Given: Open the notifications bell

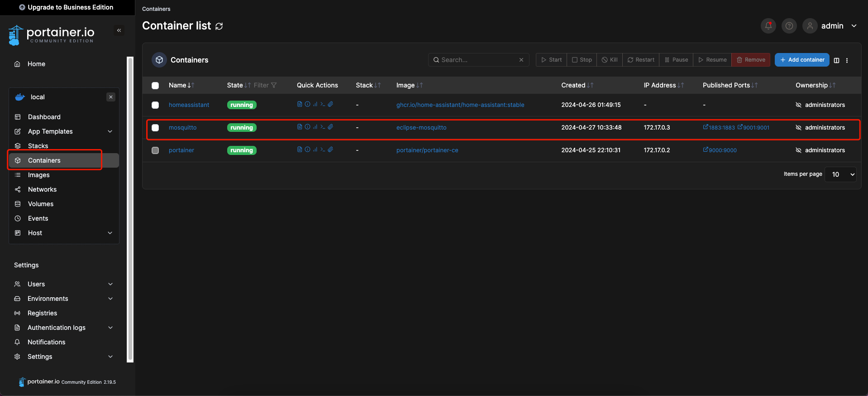Looking at the screenshot, I should point(768,26).
